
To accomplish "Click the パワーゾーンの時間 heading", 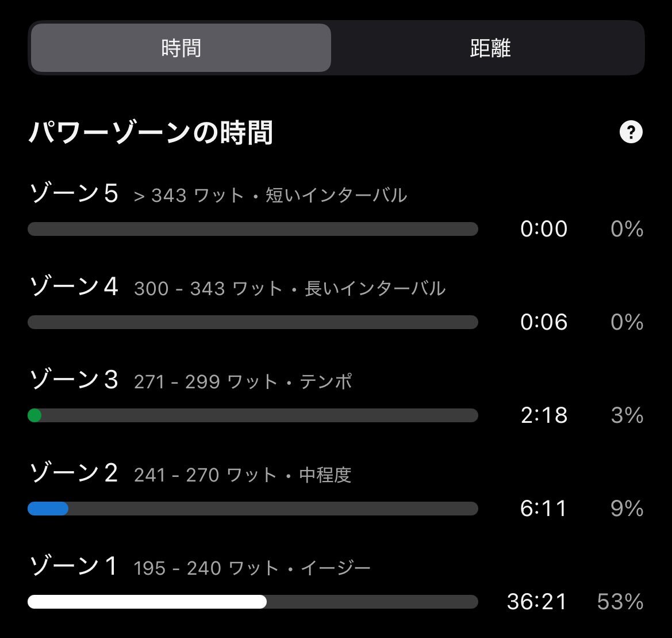I will pyautogui.click(x=151, y=133).
